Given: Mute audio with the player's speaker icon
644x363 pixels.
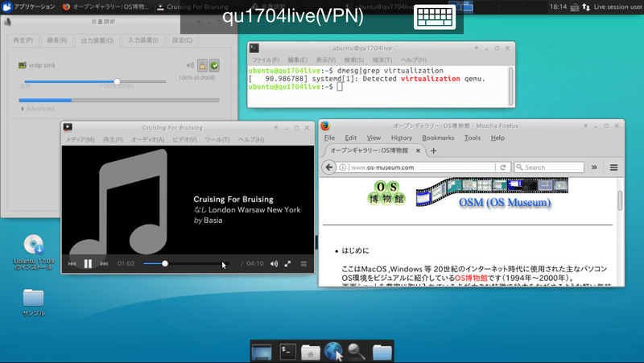Looking at the screenshot, I should [274, 264].
